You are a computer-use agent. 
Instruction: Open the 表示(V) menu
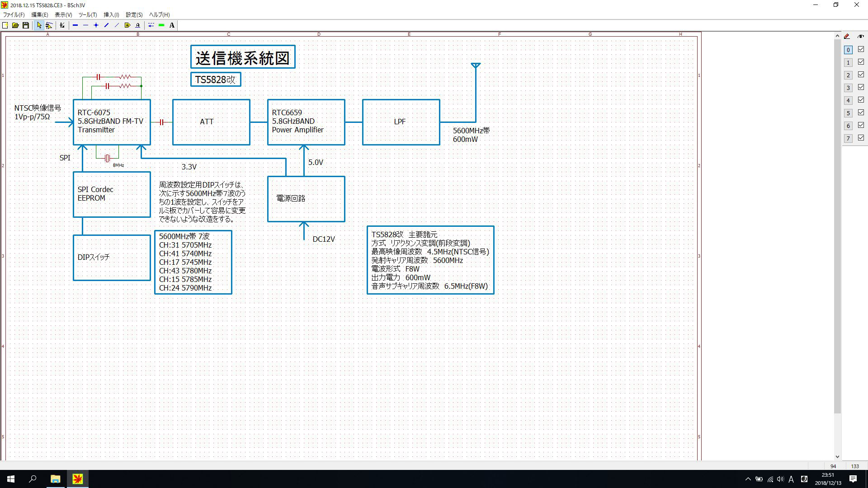pyautogui.click(x=63, y=15)
